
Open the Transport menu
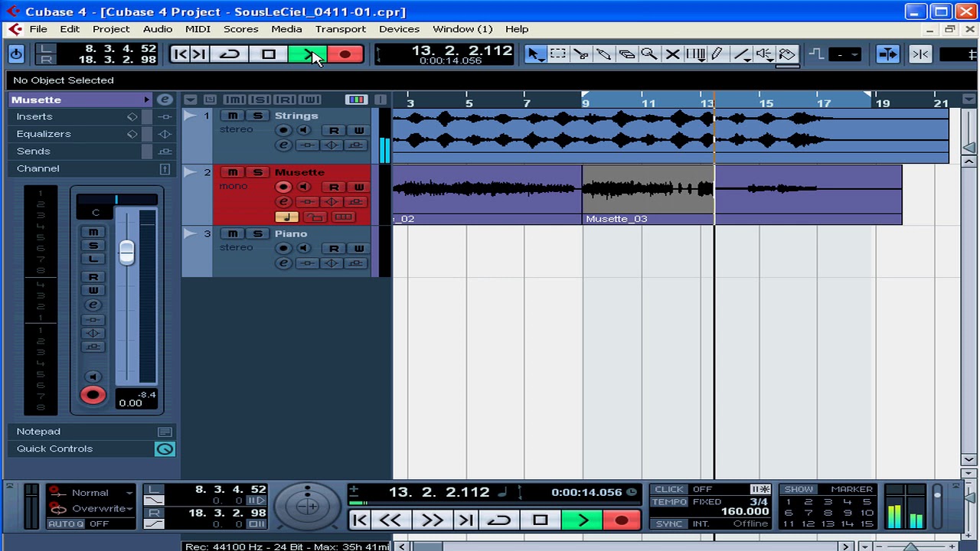point(341,29)
